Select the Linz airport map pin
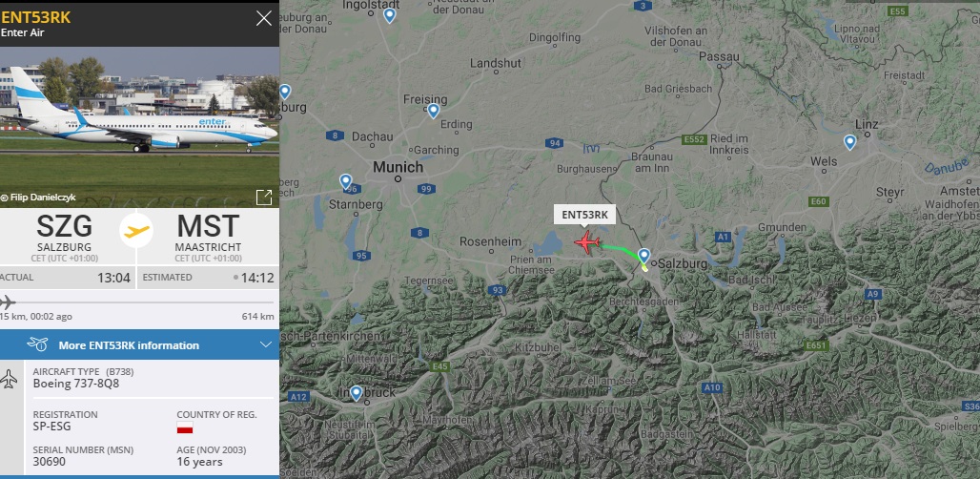Screen dimensions: 980x479 pyautogui.click(x=849, y=142)
